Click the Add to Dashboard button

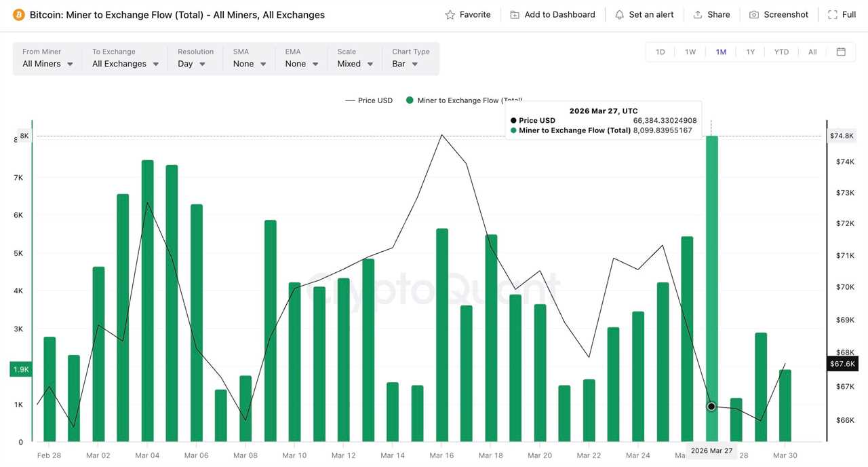pyautogui.click(x=553, y=14)
